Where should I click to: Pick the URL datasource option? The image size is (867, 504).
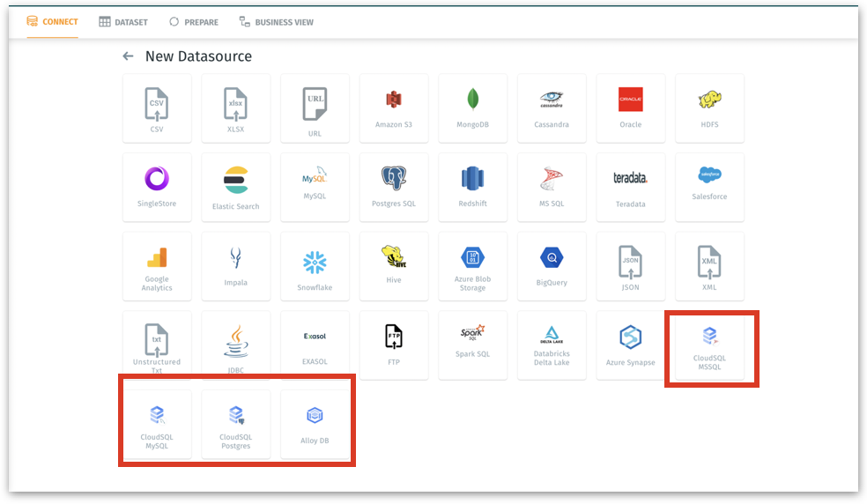click(315, 108)
